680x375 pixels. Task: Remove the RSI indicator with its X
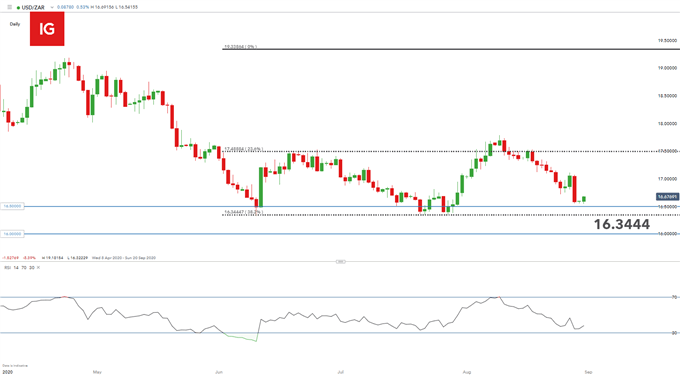38,267
